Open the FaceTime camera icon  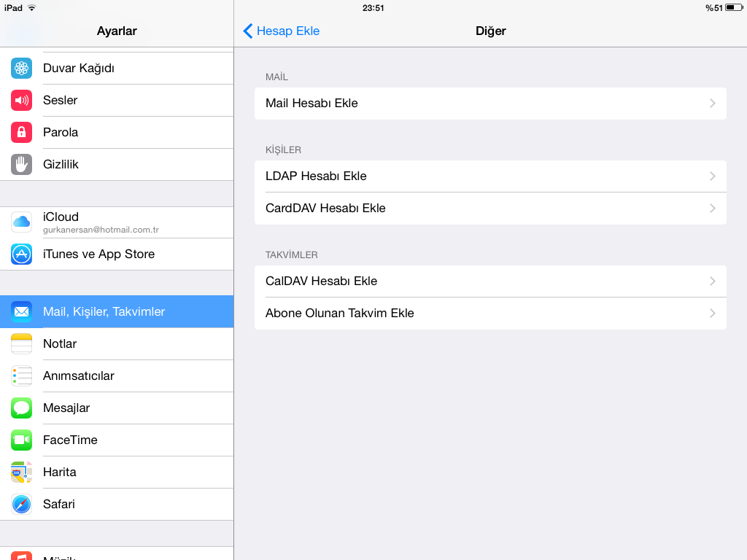(21, 440)
